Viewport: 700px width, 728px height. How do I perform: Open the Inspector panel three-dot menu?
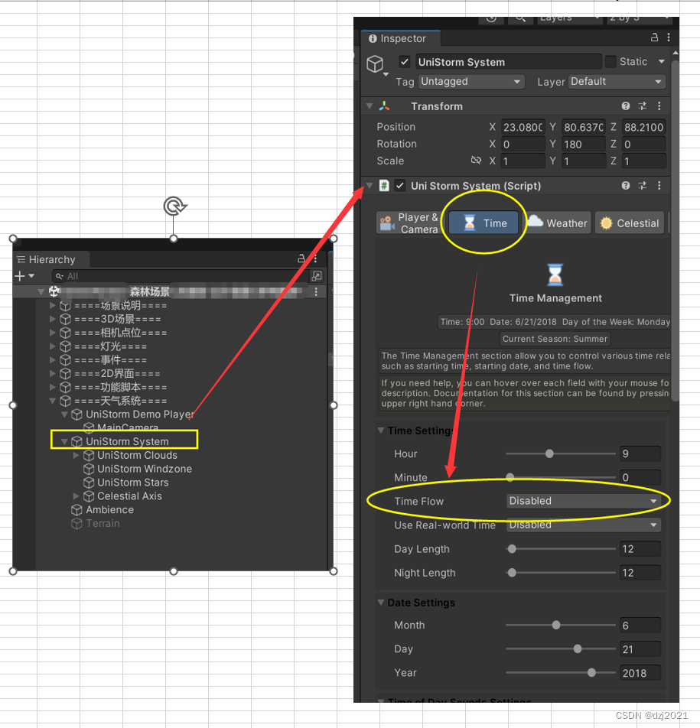click(x=669, y=37)
